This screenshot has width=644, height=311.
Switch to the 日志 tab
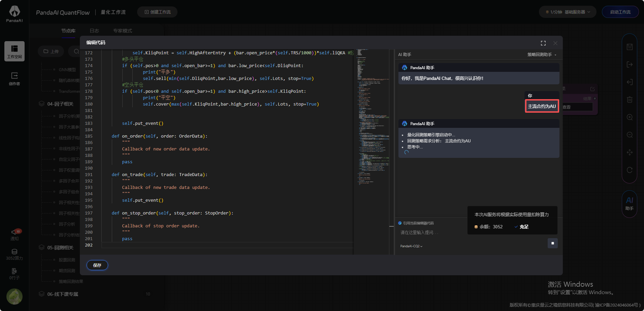94,31
